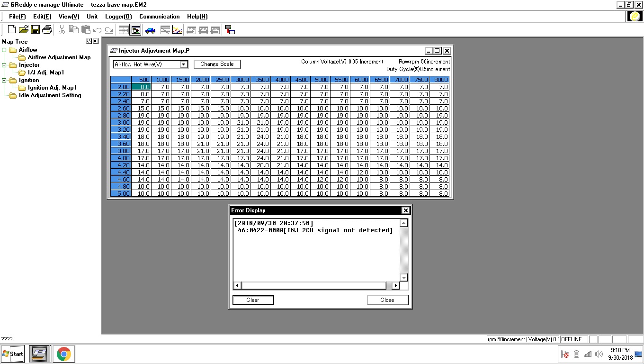Viewport: 644px width, 364px height.
Task: Create a new file with the toolbar icon
Action: pos(12,30)
